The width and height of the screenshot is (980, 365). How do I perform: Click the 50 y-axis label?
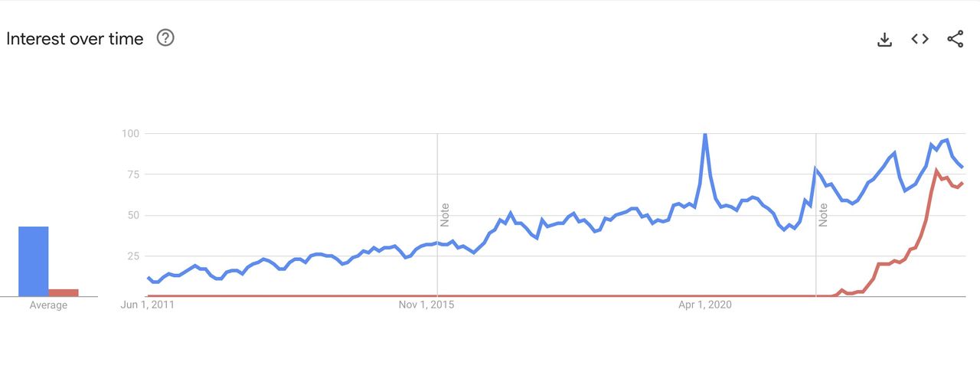point(132,215)
